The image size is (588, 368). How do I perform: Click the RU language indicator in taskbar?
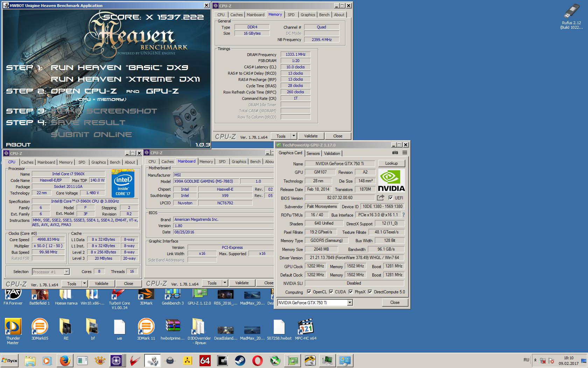tap(526, 360)
